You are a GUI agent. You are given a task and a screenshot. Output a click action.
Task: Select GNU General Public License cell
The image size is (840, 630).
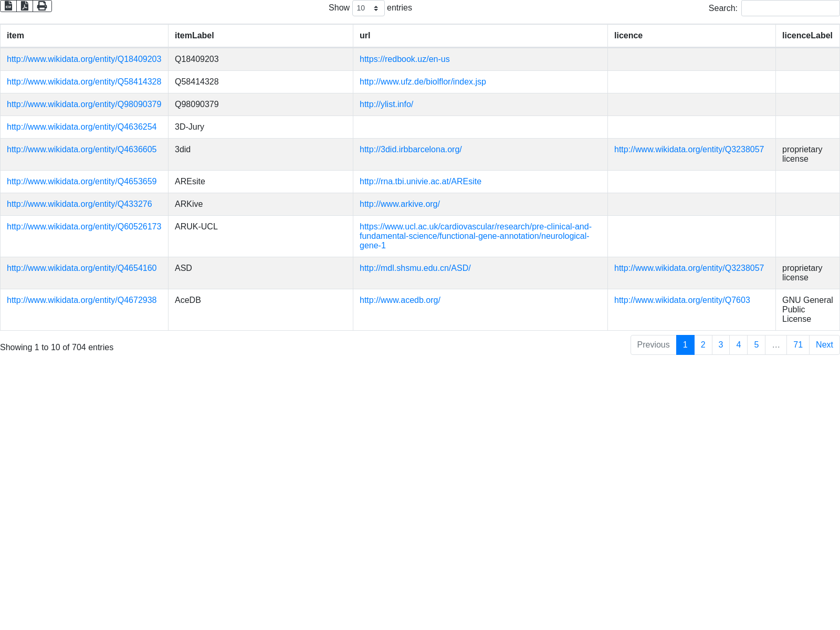click(807, 310)
